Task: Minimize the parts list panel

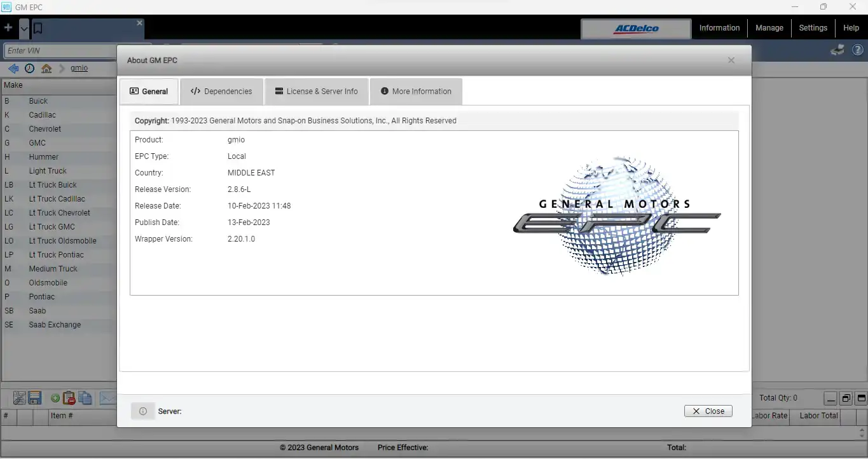Action: click(830, 399)
